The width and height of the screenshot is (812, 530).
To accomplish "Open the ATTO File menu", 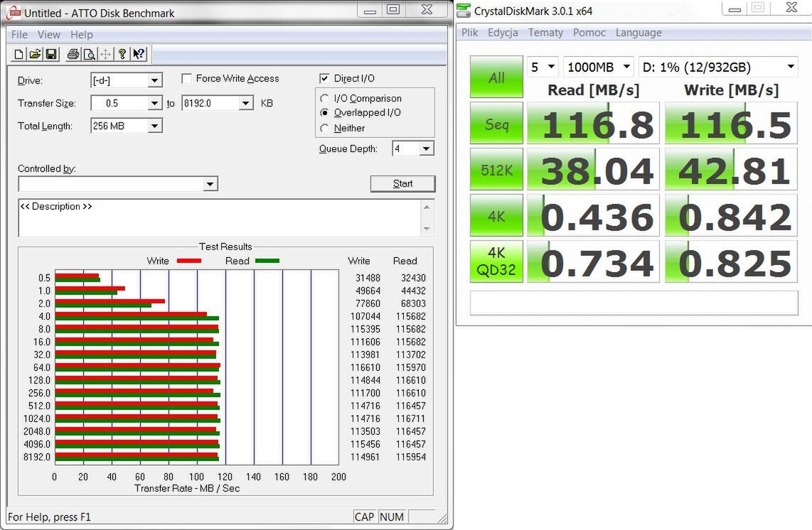I will (19, 35).
